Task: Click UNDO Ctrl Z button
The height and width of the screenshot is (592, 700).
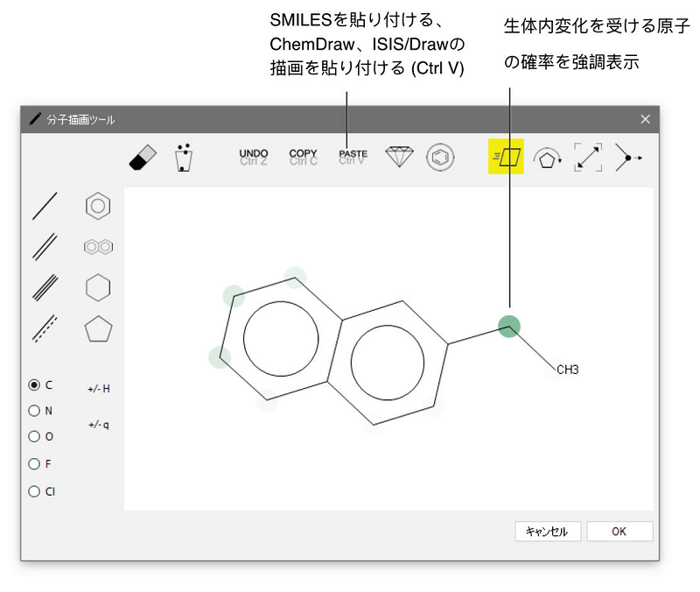Action: (253, 157)
